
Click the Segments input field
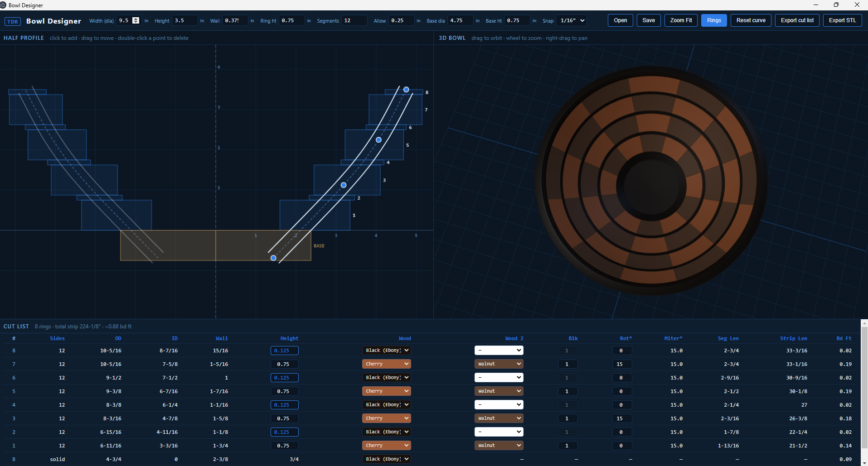pyautogui.click(x=354, y=20)
